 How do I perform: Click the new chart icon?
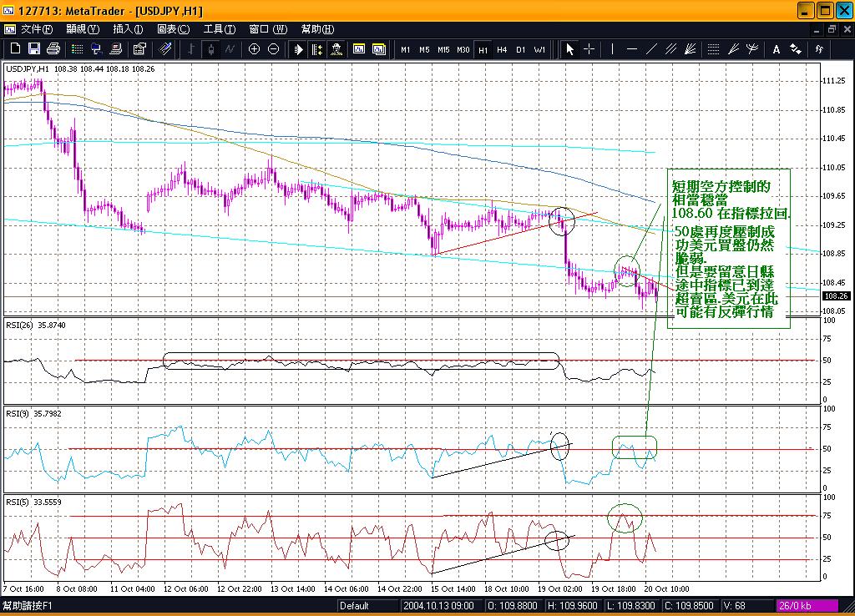13,48
